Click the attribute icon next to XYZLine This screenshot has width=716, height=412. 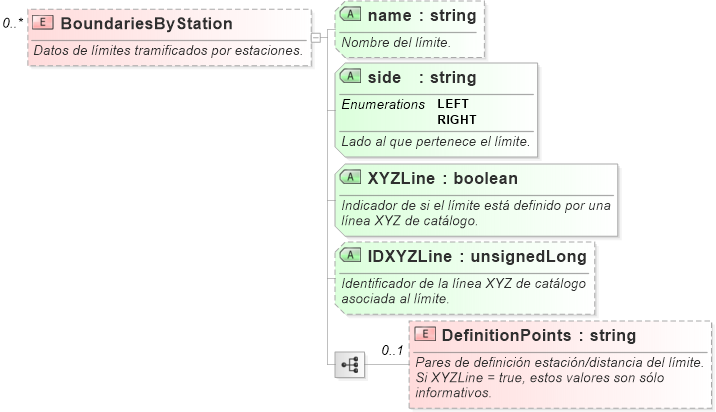tap(350, 177)
